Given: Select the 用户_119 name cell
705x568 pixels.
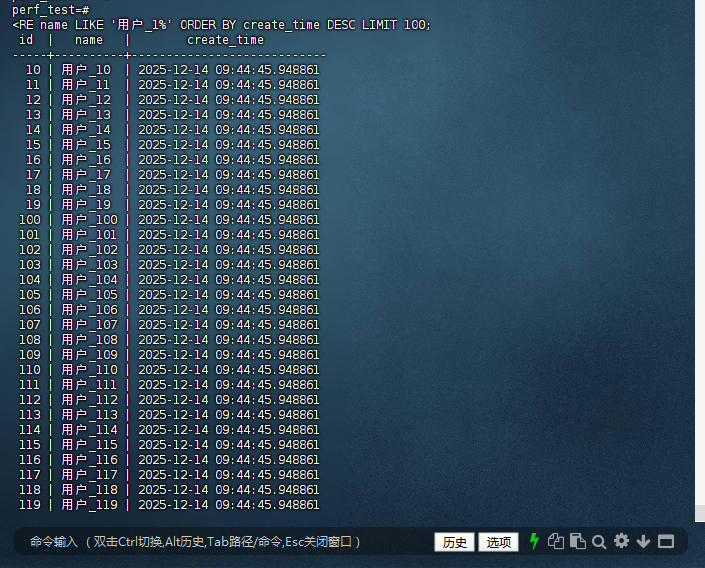Looking at the screenshot, I should coord(89,504).
